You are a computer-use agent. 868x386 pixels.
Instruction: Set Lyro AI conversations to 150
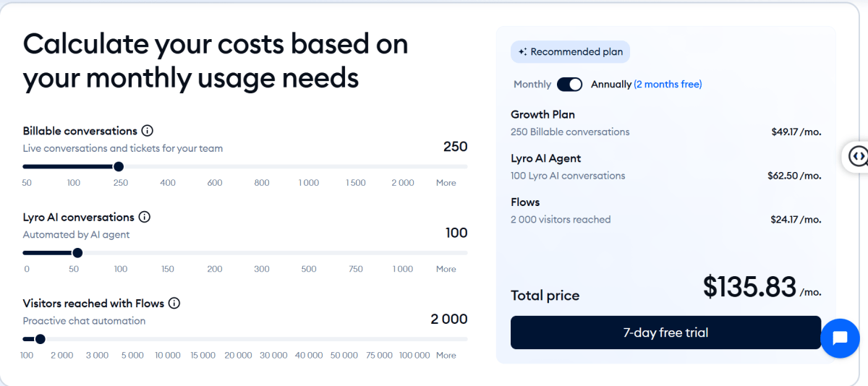(x=168, y=269)
